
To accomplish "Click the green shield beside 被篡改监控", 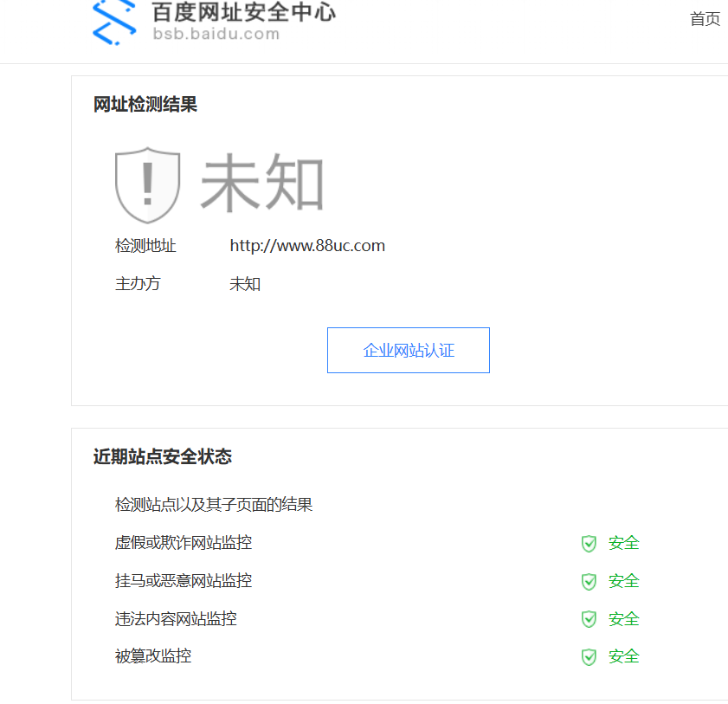I will [x=589, y=656].
